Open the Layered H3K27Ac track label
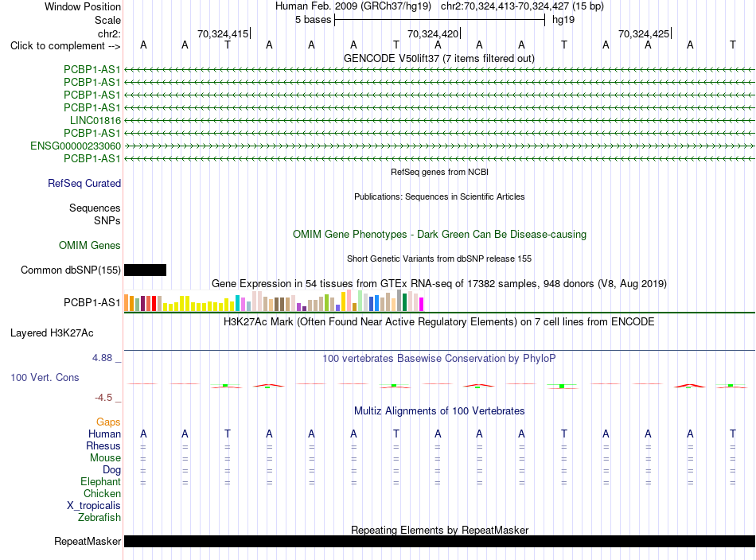 (52, 333)
